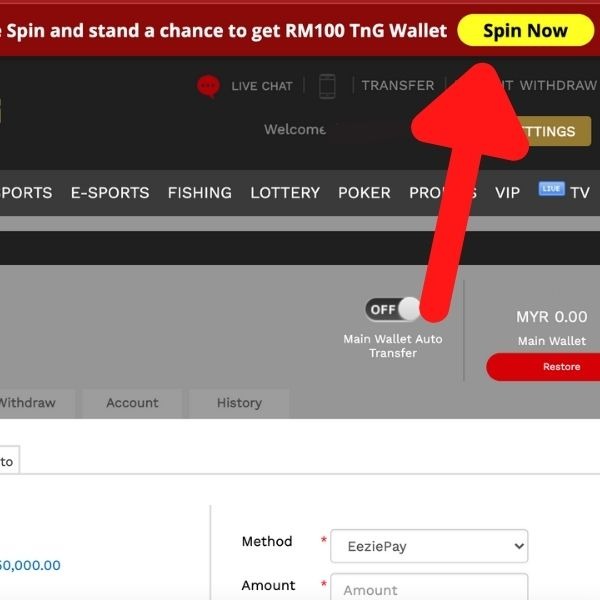The width and height of the screenshot is (600, 600).
Task: Open the FISHING games menu
Action: pos(200,193)
